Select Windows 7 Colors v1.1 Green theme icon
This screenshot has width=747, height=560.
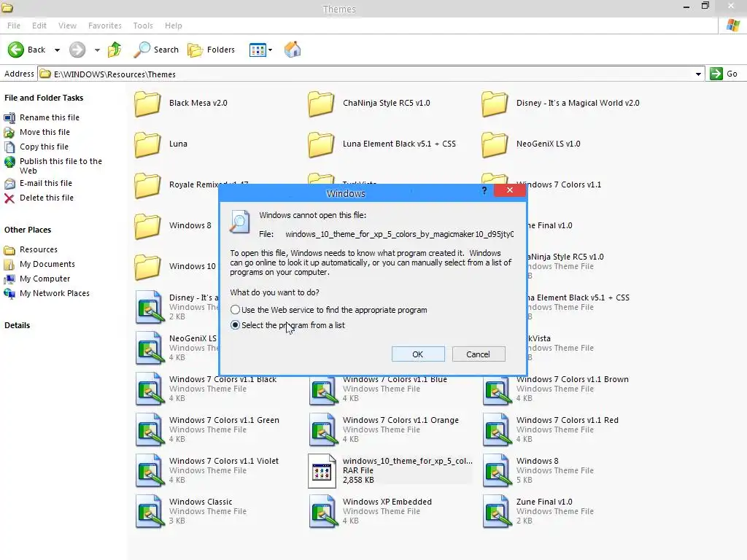pos(149,430)
